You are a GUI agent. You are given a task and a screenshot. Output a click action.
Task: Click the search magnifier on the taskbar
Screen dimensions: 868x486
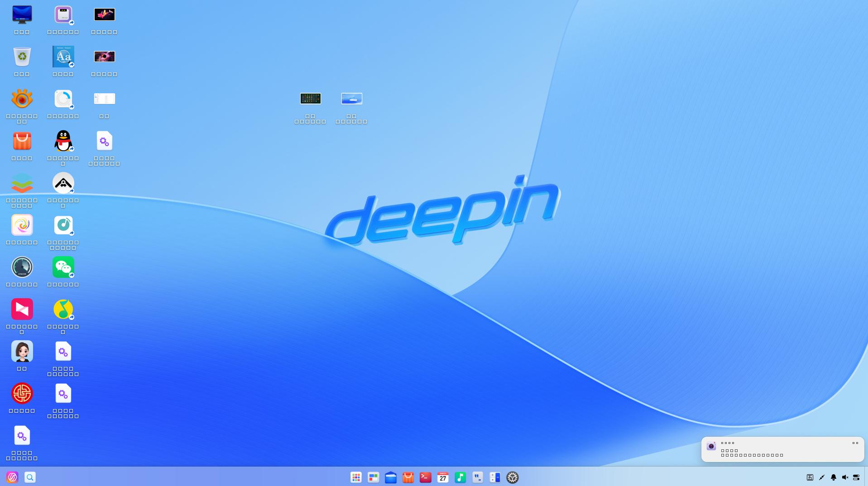[x=30, y=477]
